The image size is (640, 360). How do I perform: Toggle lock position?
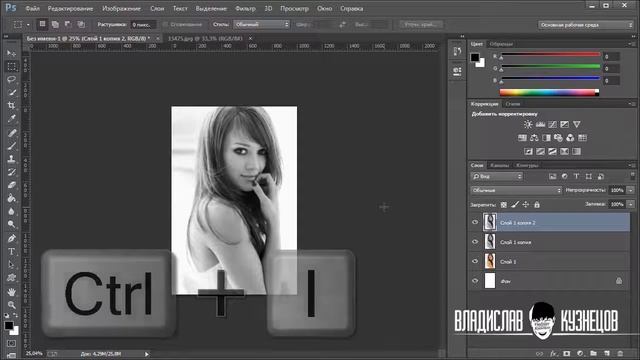point(526,204)
